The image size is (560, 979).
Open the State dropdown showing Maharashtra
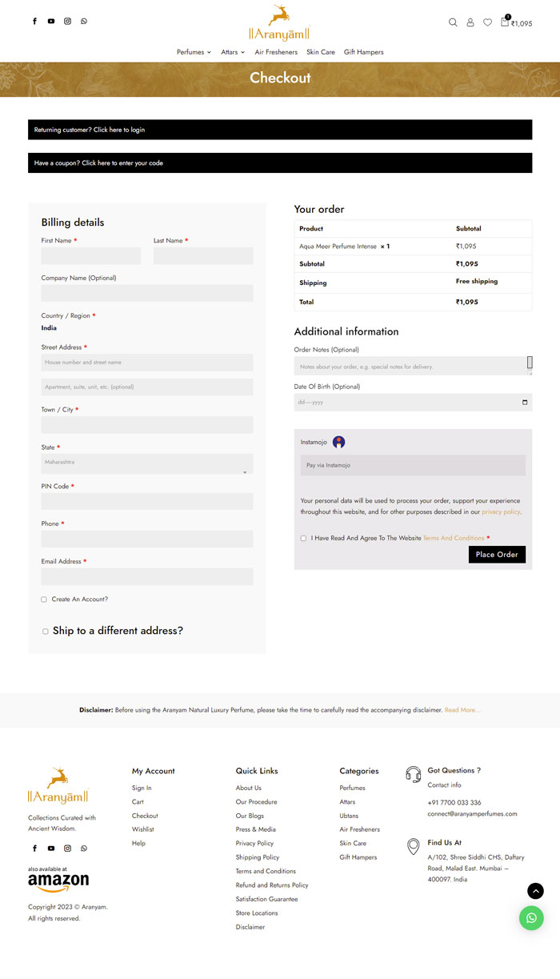pyautogui.click(x=147, y=463)
